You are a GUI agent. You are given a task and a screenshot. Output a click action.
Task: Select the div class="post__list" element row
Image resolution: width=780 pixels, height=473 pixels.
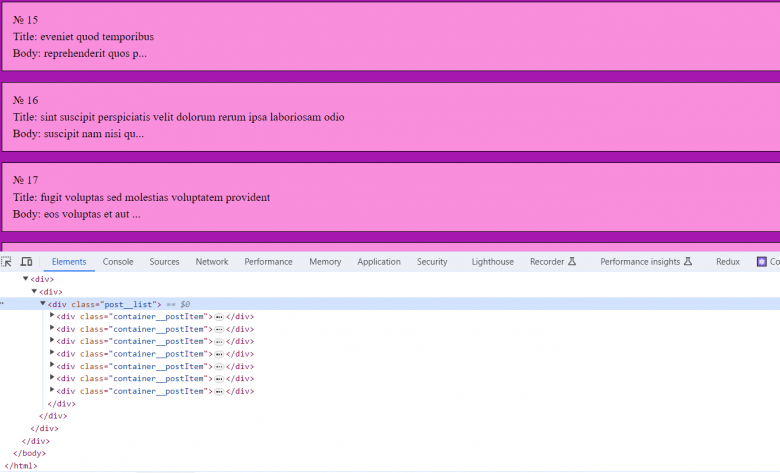[390, 304]
